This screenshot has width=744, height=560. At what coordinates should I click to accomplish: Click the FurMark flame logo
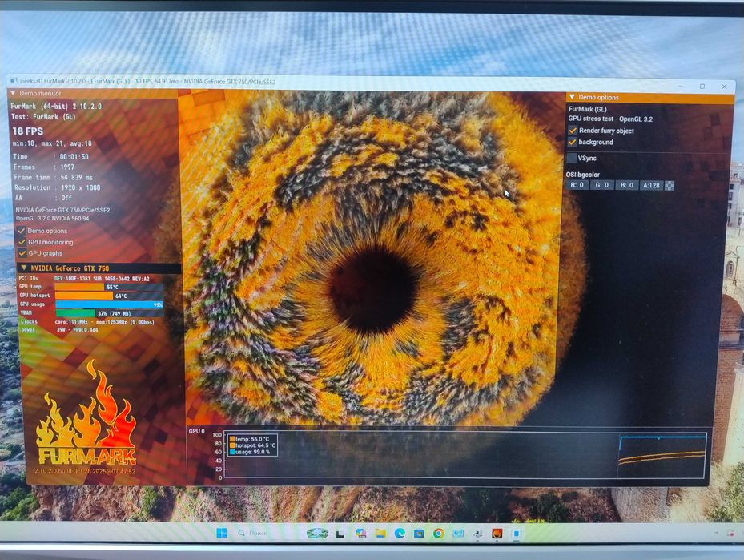click(86, 413)
